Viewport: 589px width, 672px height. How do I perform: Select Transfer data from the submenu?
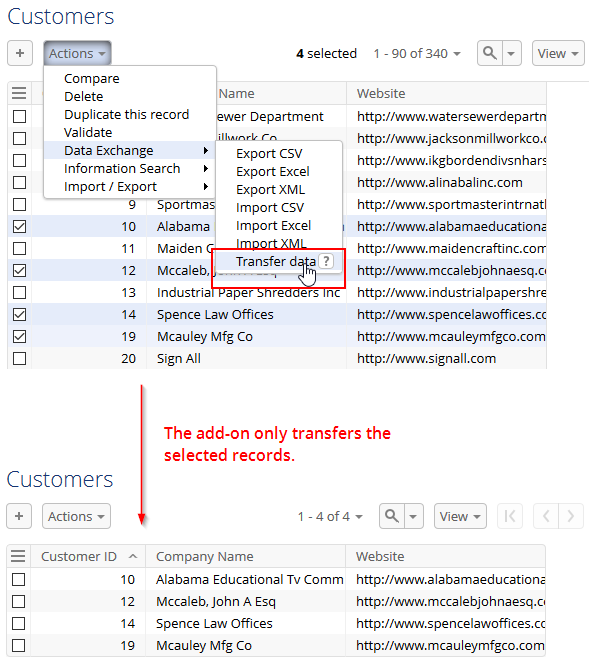(276, 261)
